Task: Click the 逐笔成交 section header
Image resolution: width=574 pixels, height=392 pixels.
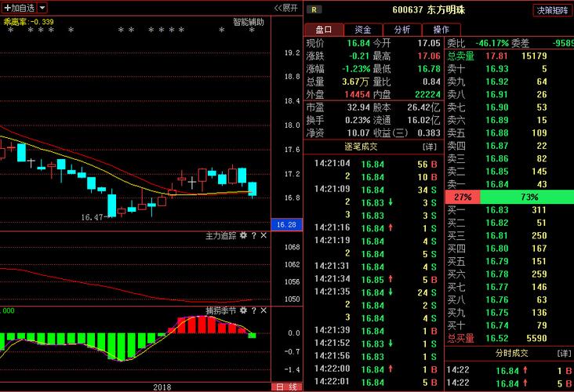Action: tap(361, 147)
